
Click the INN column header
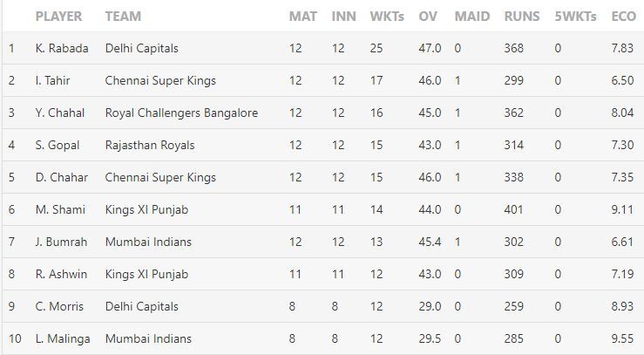343,17
